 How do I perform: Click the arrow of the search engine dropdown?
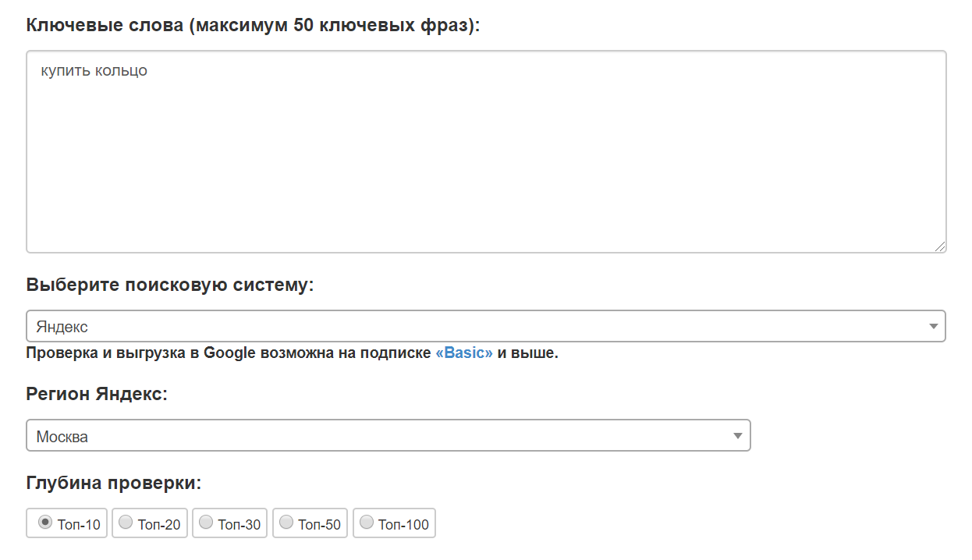tap(933, 326)
